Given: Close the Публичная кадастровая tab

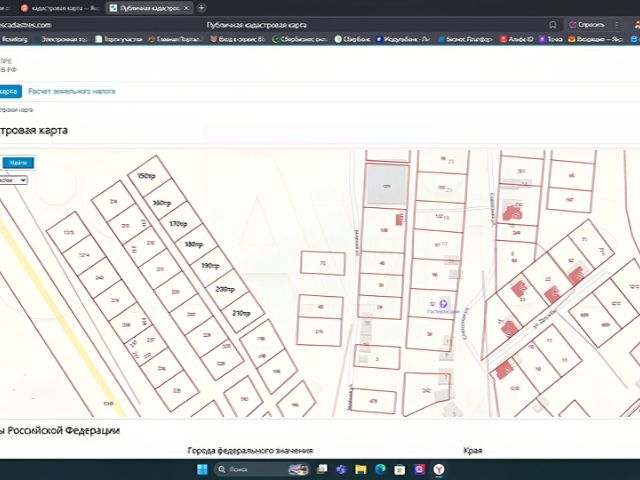Looking at the screenshot, I should pyautogui.click(x=187, y=8).
